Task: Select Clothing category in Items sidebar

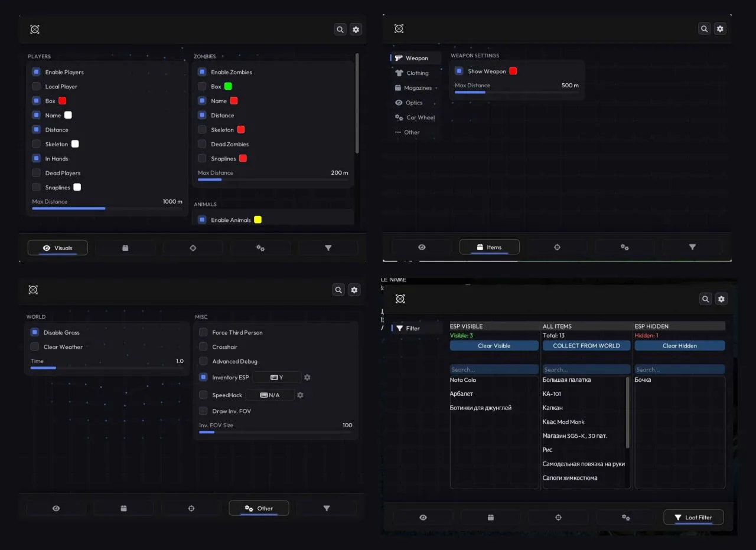Action: point(416,73)
